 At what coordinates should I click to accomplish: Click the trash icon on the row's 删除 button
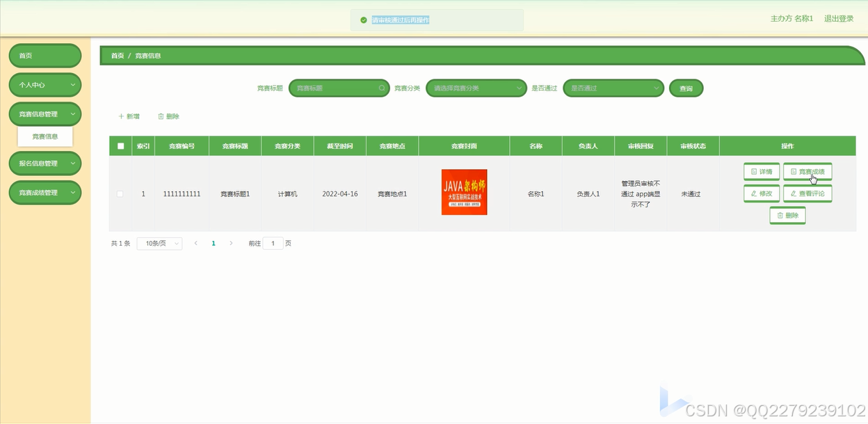tap(780, 215)
